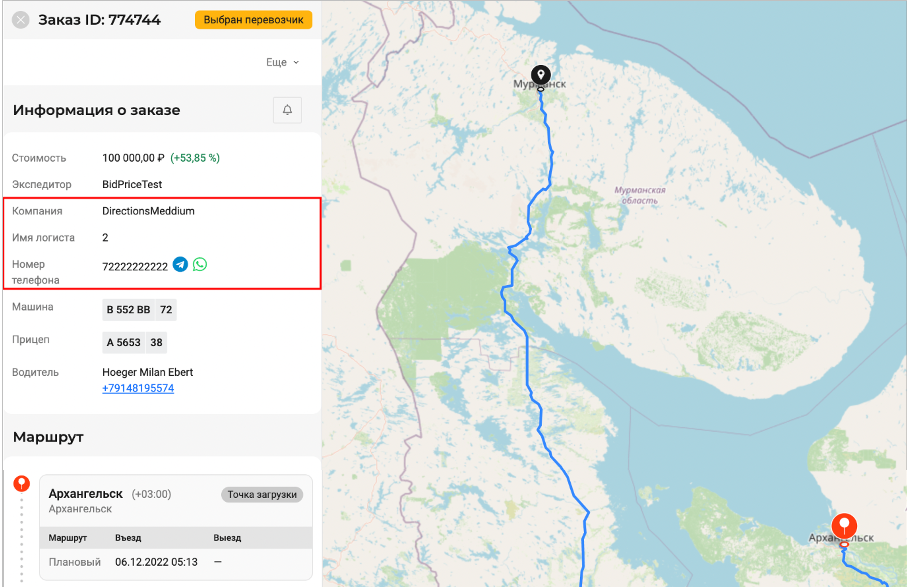Screen dimensions: 907x587
Task: Click the Выбран перевозчик status badge
Action: tap(253, 20)
